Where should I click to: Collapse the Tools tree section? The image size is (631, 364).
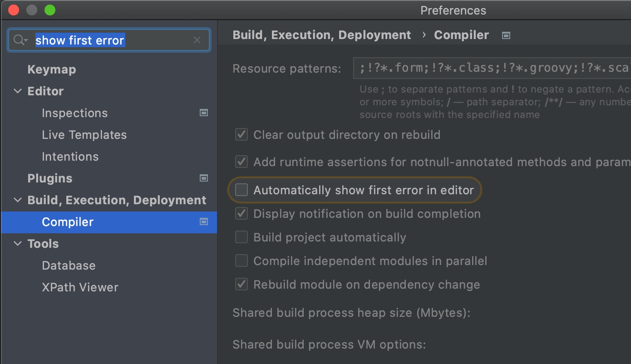18,244
